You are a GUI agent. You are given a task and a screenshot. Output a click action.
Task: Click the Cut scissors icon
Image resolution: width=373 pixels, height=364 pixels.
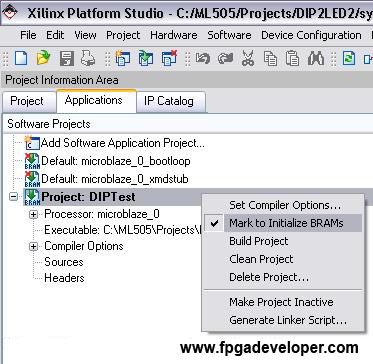click(248, 59)
